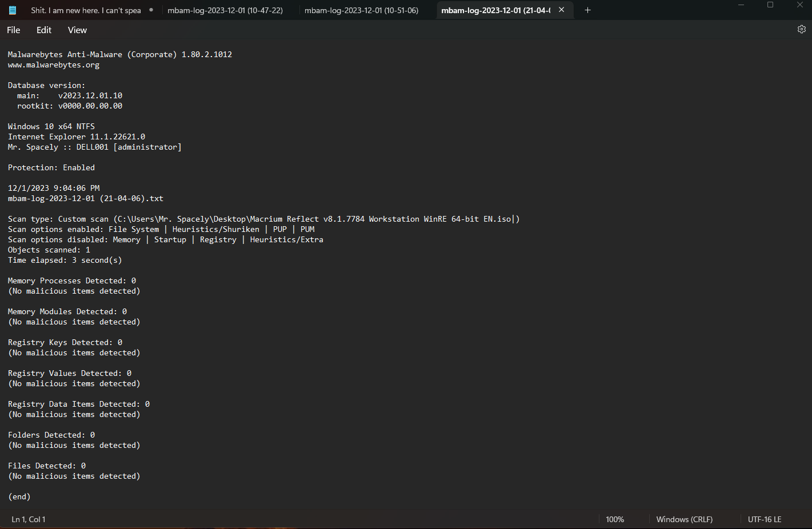Close the mbam-log (21-04 tab
The height and width of the screenshot is (529, 812).
(x=561, y=10)
